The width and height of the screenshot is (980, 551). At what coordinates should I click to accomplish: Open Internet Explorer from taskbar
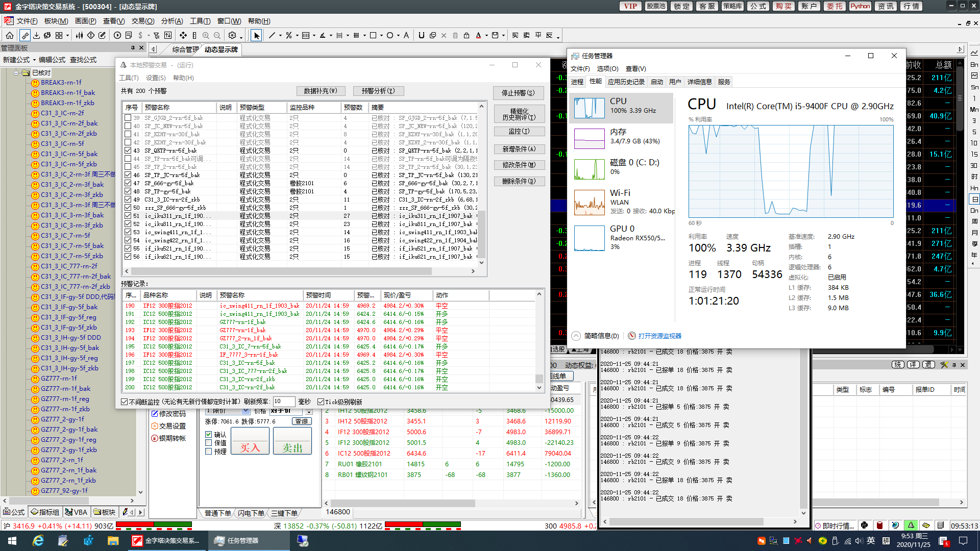38,540
